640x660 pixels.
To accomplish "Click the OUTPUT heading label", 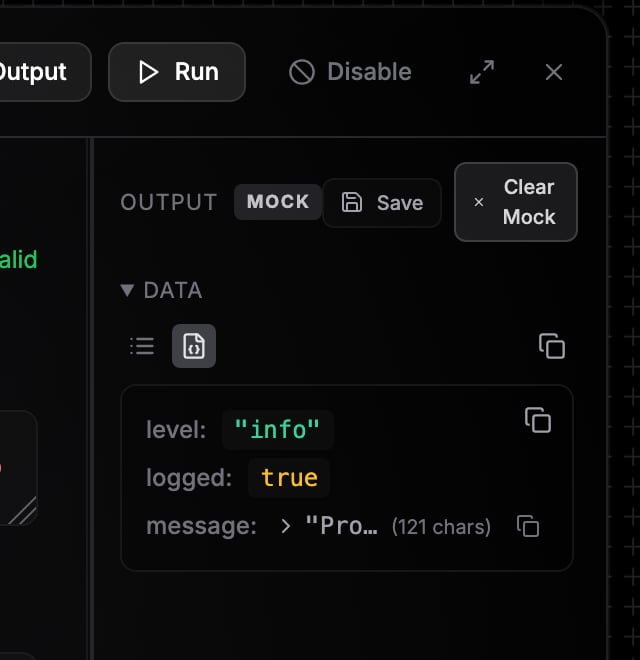I will (168, 202).
